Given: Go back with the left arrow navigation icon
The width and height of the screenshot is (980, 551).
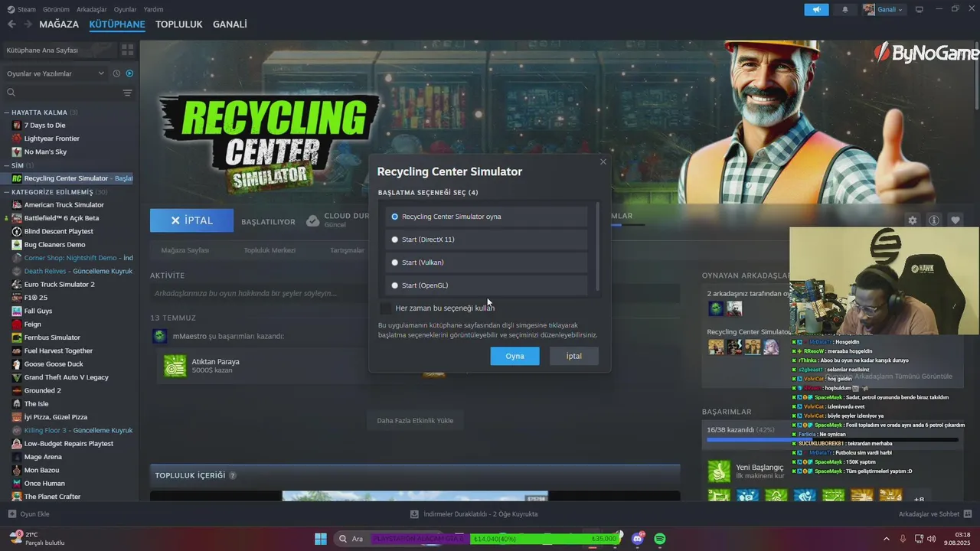Looking at the screenshot, I should [11, 24].
